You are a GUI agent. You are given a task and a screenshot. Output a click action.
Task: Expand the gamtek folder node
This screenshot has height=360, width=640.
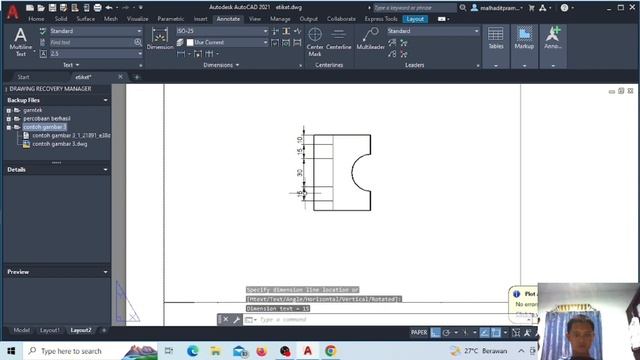pos(9,110)
